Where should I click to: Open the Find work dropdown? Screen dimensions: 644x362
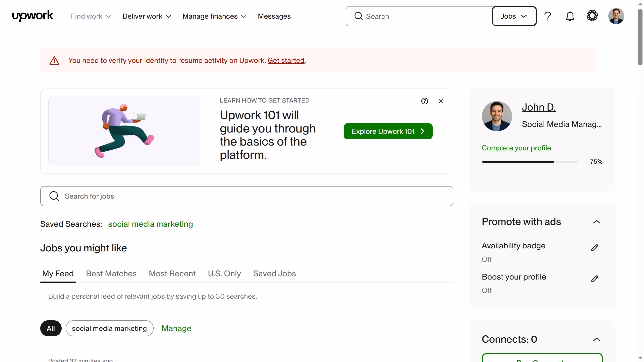pyautogui.click(x=91, y=16)
